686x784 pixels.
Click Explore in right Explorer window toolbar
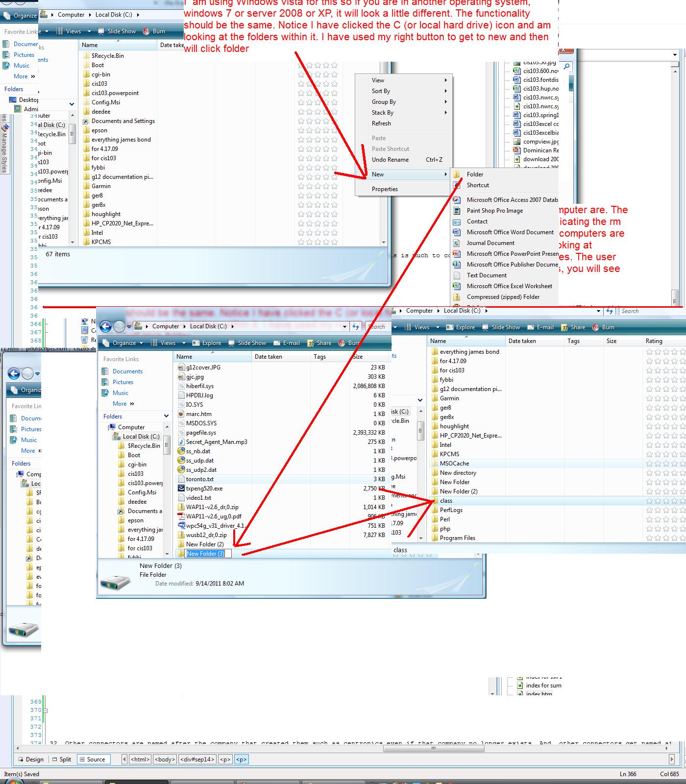(460, 327)
